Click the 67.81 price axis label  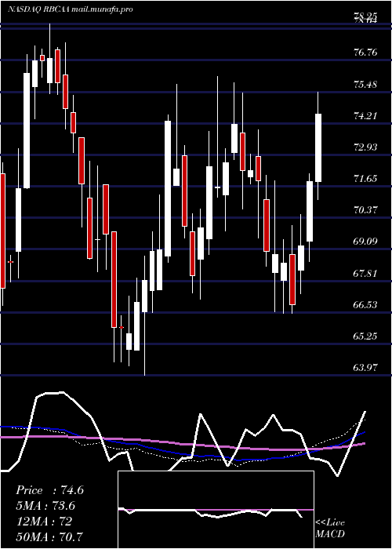point(366,273)
